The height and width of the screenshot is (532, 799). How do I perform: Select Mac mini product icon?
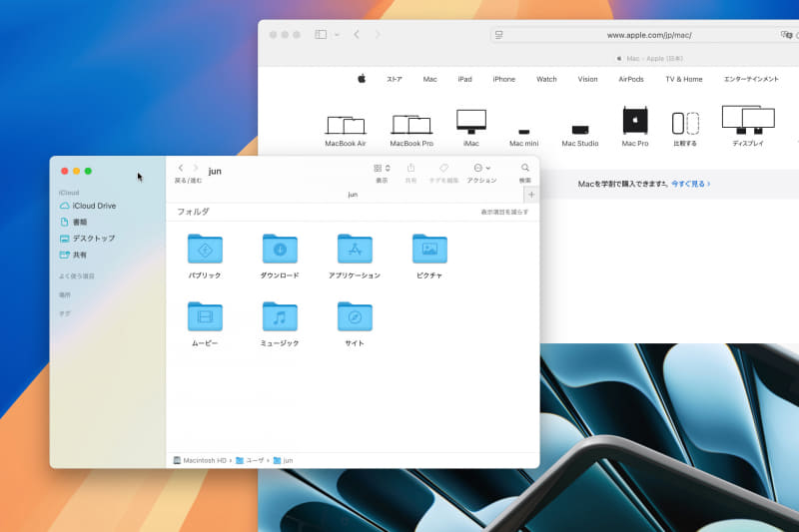[523, 138]
